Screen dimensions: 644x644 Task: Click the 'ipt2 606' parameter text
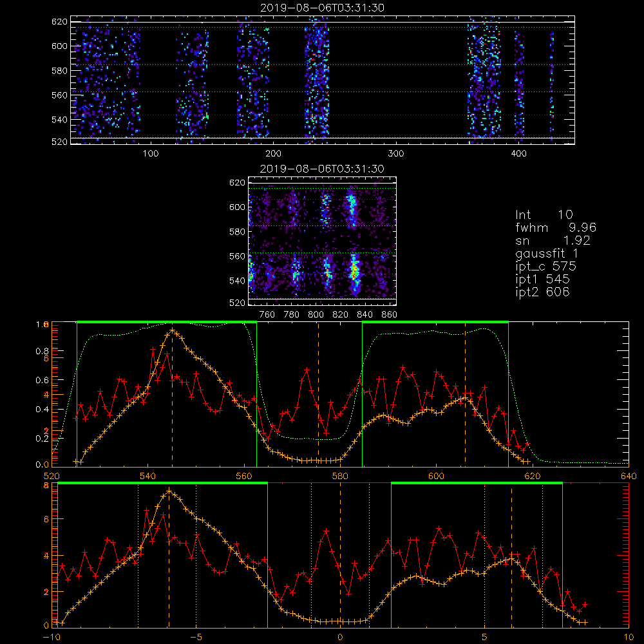542,292
